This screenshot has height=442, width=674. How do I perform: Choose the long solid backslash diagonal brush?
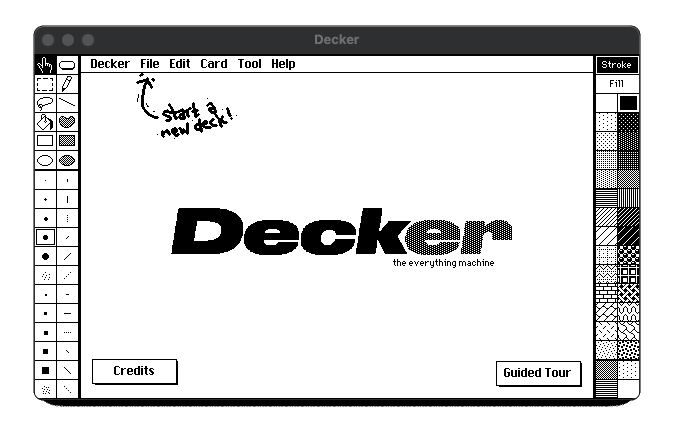click(x=67, y=371)
